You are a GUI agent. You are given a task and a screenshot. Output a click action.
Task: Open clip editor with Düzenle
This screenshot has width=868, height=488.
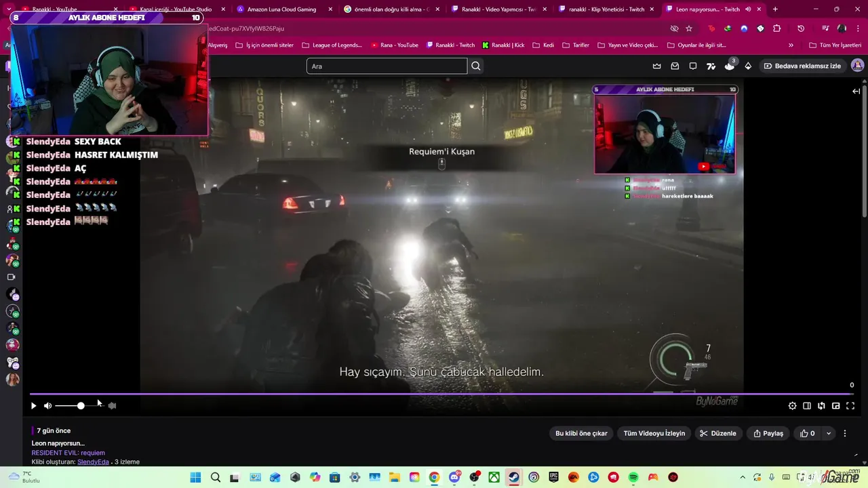click(x=718, y=433)
